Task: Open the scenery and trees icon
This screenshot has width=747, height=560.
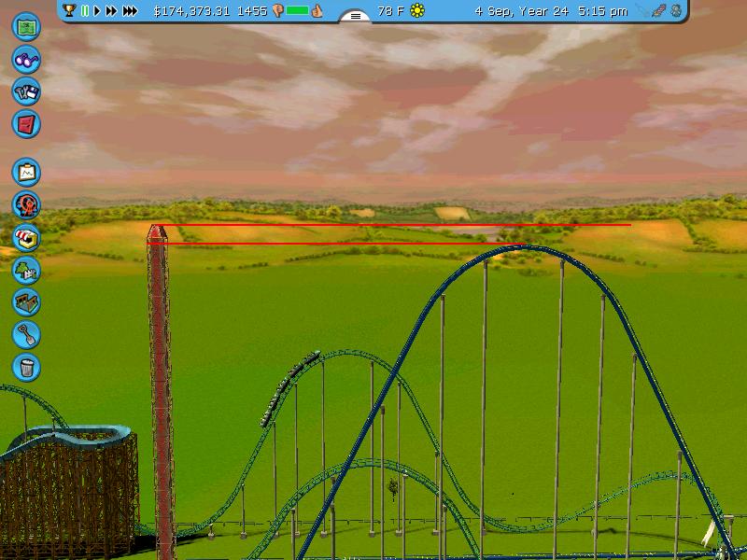Action: [x=26, y=270]
